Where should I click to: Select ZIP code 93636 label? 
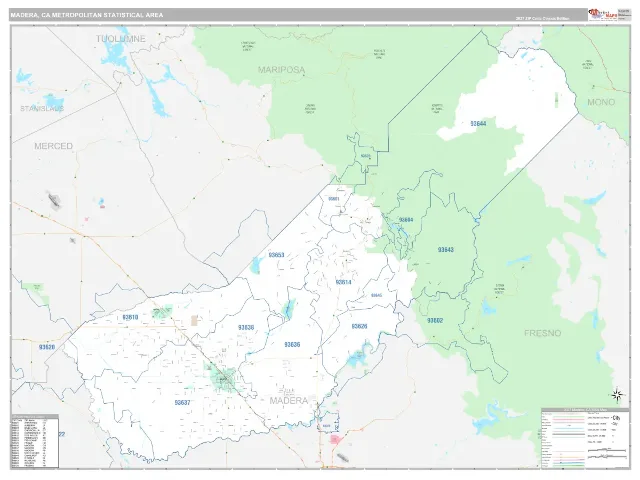tap(292, 344)
